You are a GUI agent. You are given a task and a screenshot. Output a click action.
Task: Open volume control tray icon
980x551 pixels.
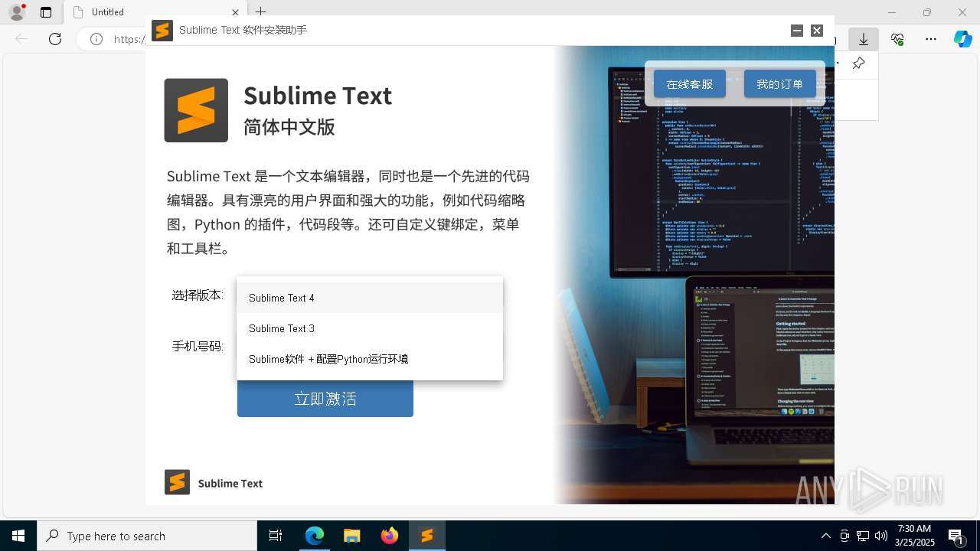[x=881, y=536]
